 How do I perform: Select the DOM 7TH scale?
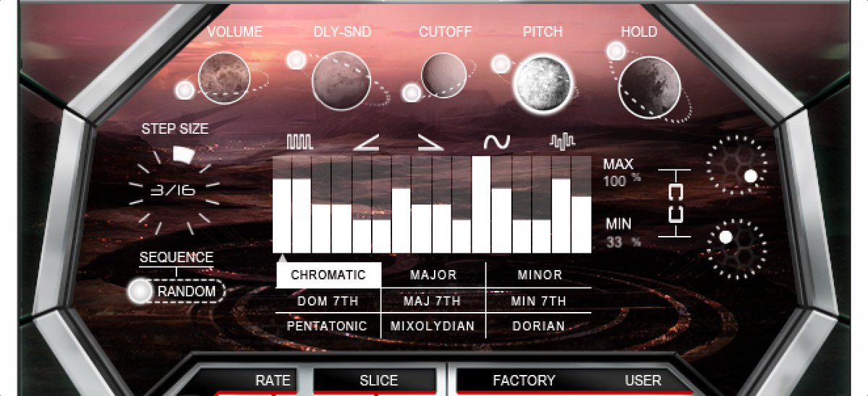pos(328,300)
